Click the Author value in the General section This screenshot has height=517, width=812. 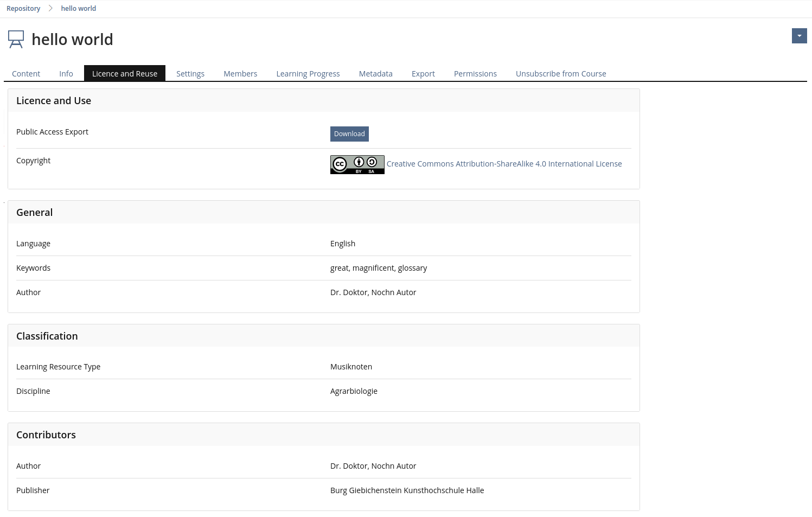point(373,292)
